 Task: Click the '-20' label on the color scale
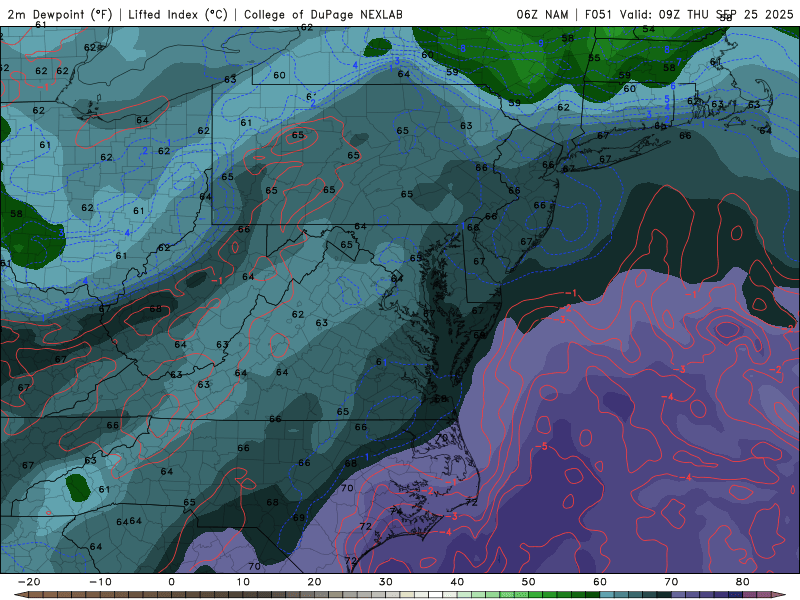[x=29, y=582]
